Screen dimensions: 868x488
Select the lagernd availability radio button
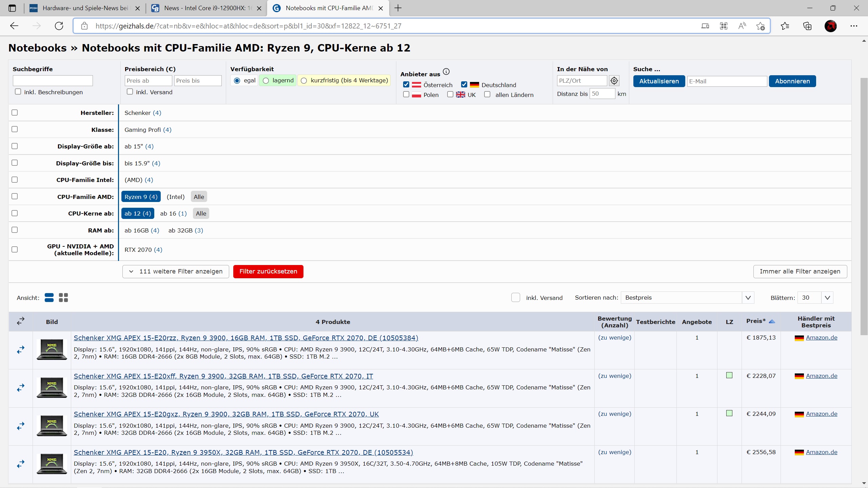click(266, 81)
